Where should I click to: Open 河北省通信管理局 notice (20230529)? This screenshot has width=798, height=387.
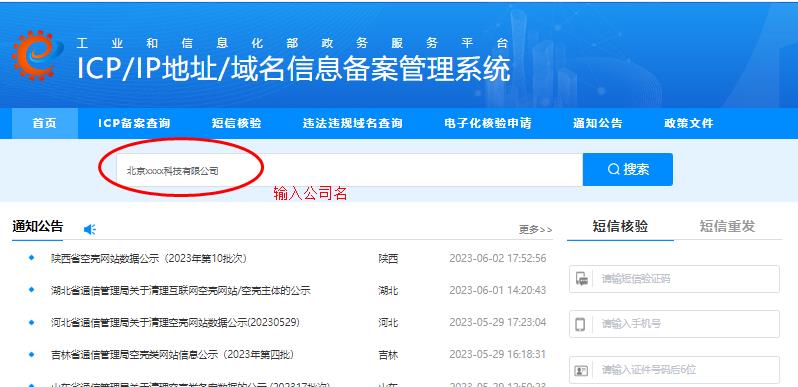pos(175,322)
